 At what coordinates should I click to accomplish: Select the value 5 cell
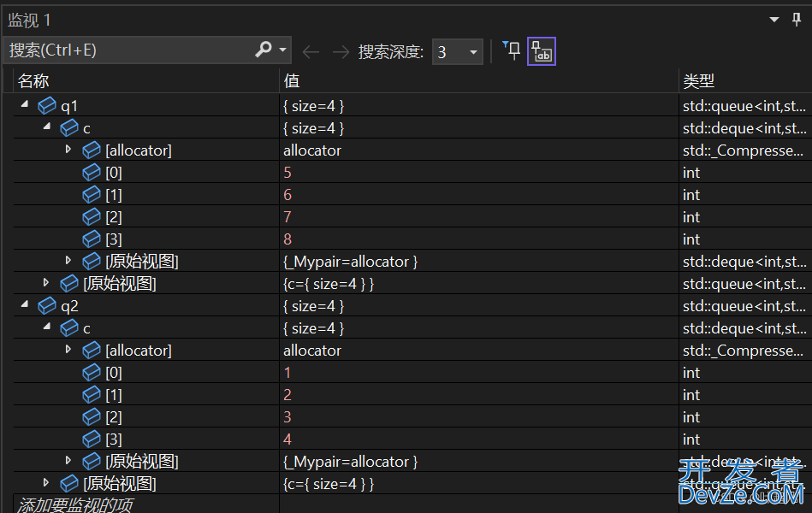479,173
